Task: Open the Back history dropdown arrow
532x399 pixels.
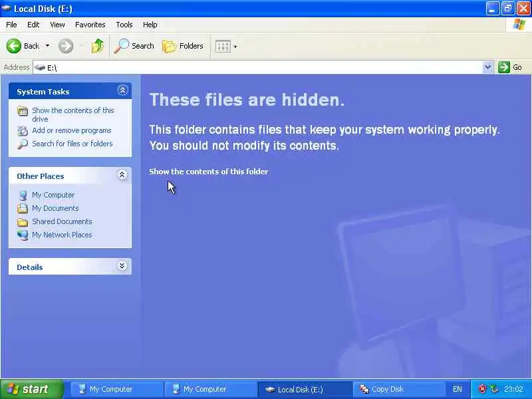Action: point(47,46)
